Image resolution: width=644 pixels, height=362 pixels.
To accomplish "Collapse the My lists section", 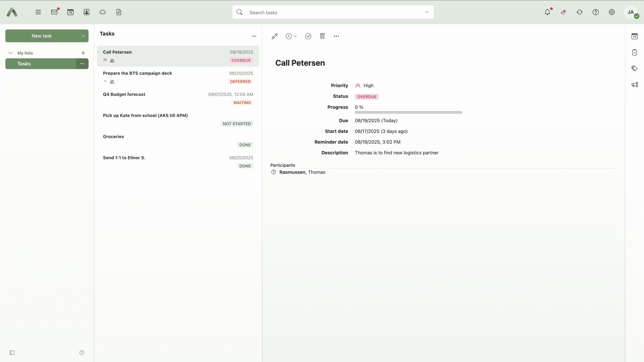I will click(x=10, y=53).
